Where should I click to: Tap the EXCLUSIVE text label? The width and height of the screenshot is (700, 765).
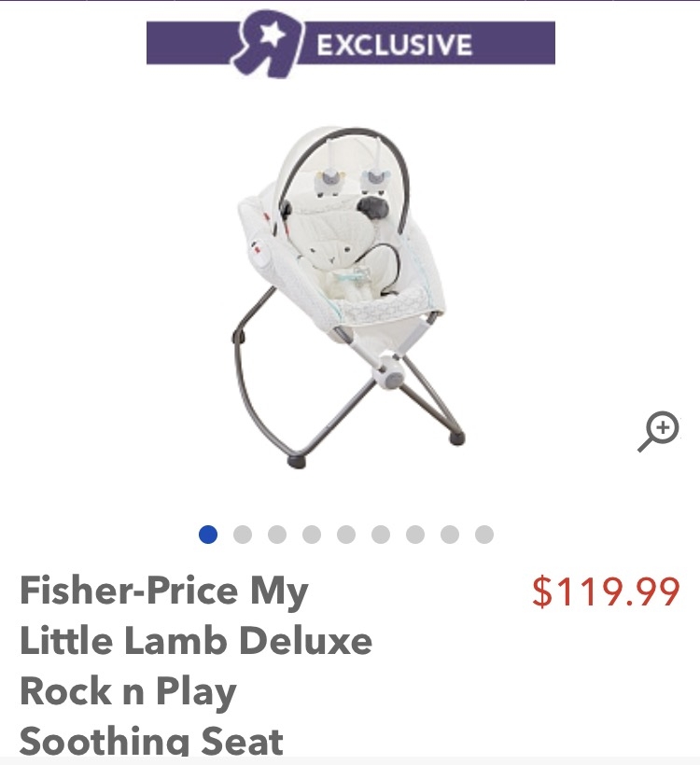pyautogui.click(x=395, y=45)
